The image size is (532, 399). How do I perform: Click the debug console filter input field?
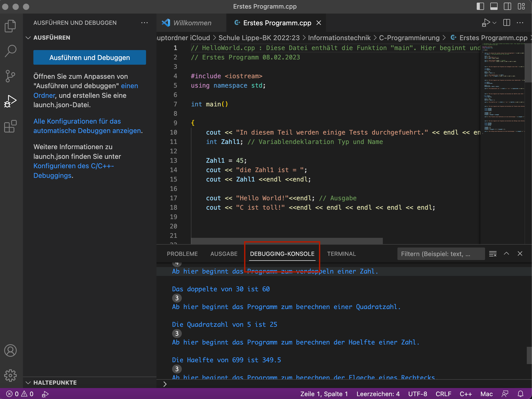click(441, 254)
